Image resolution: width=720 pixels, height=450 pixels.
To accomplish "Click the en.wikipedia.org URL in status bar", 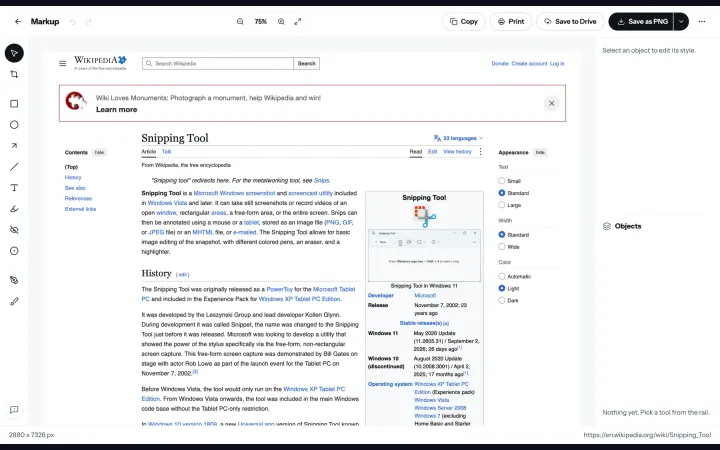I will [647, 434].
